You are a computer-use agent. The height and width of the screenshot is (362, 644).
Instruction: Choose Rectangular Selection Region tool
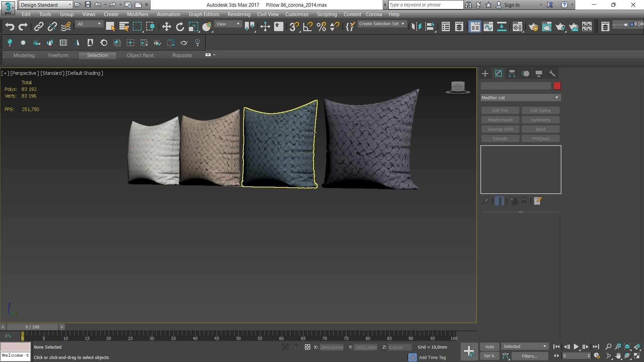pyautogui.click(x=137, y=26)
